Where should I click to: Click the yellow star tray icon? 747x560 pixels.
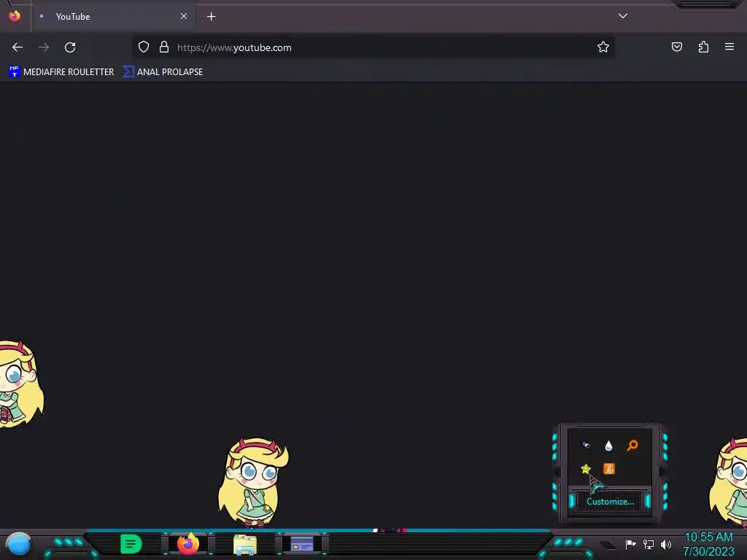click(586, 469)
